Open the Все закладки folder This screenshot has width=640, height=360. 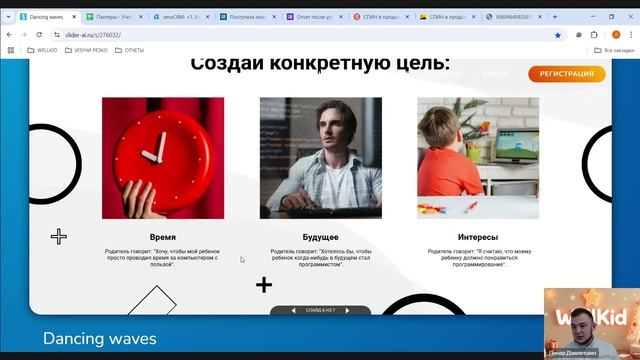coord(614,50)
